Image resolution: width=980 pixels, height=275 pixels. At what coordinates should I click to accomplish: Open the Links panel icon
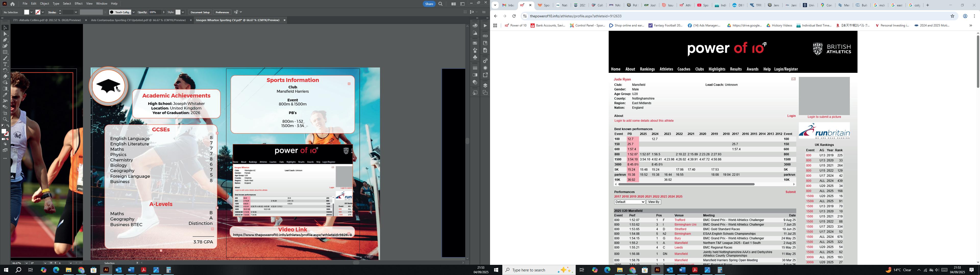(x=485, y=36)
